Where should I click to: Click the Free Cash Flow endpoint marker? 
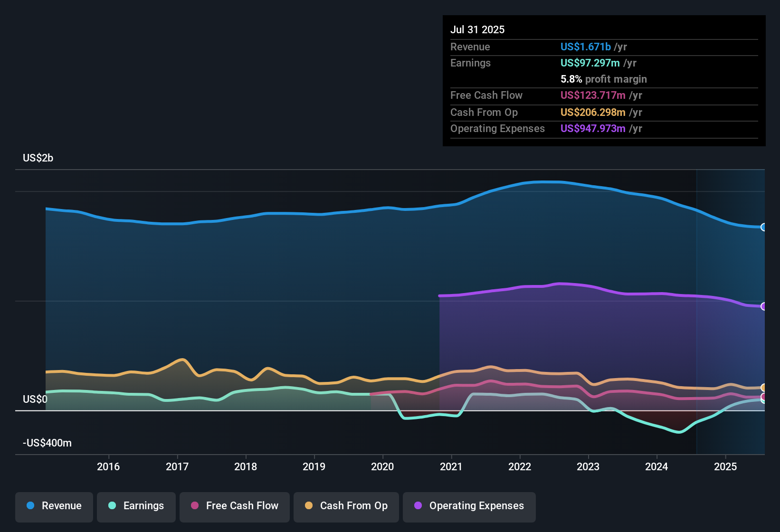(763, 397)
